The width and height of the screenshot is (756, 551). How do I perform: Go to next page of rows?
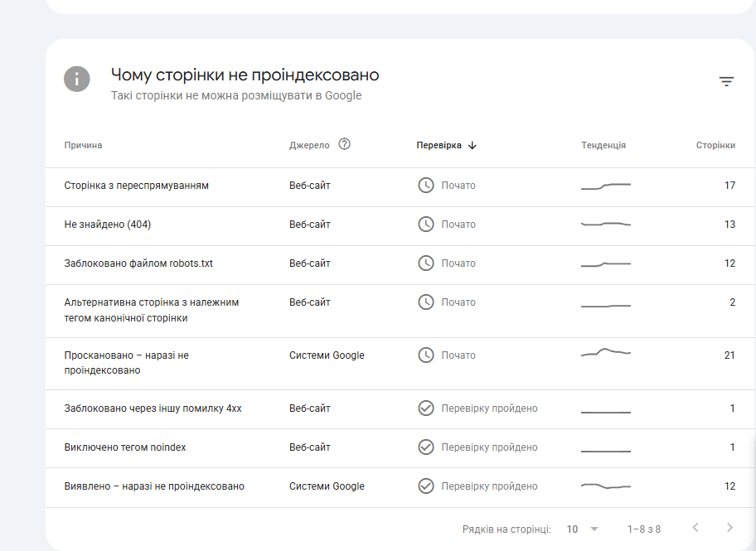(x=730, y=528)
